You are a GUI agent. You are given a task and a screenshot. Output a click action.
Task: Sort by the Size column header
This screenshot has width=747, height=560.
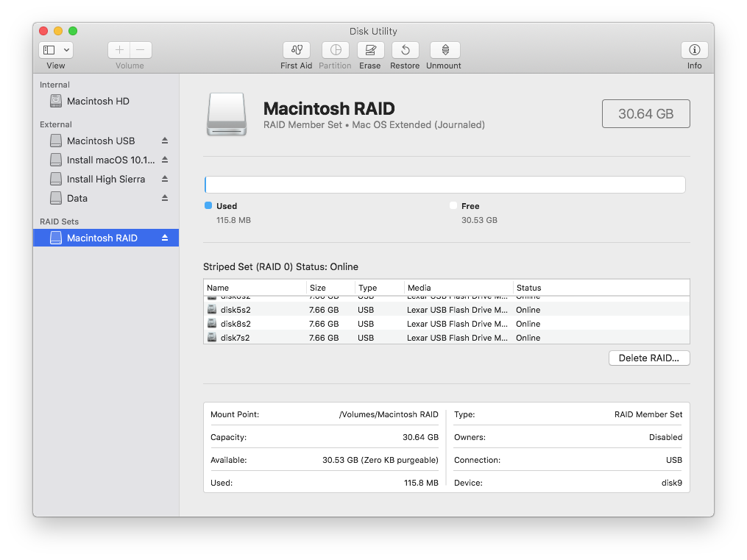point(330,288)
